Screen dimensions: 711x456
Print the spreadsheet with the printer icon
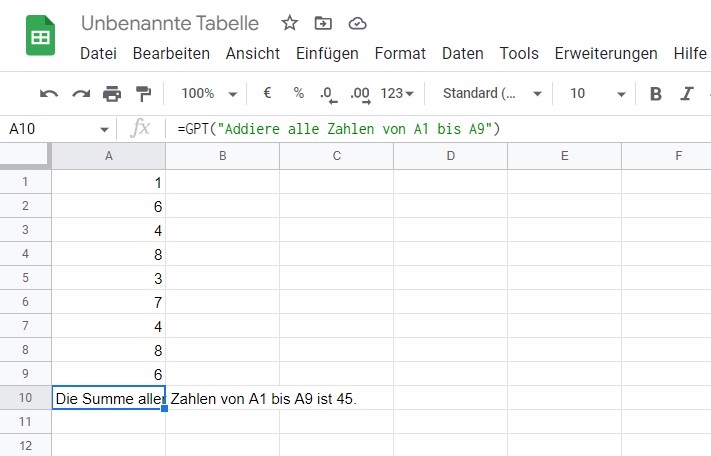coord(112,94)
